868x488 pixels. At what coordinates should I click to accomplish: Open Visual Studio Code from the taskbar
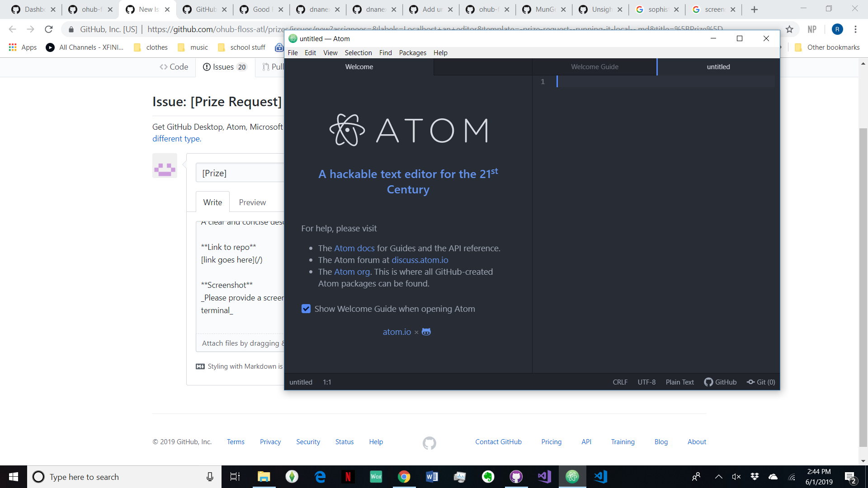pyautogui.click(x=601, y=477)
